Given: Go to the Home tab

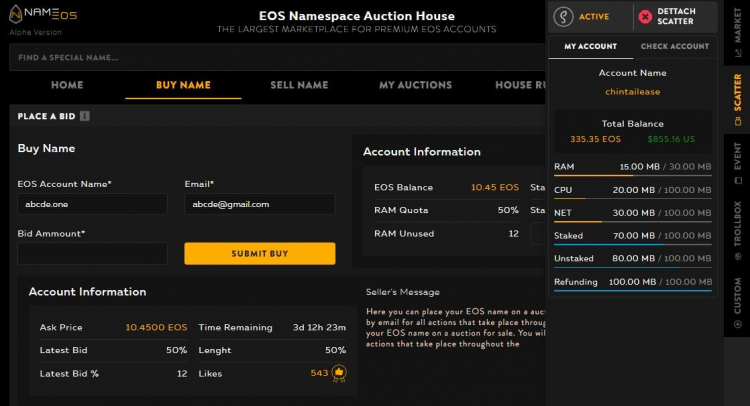Looking at the screenshot, I should (x=67, y=85).
